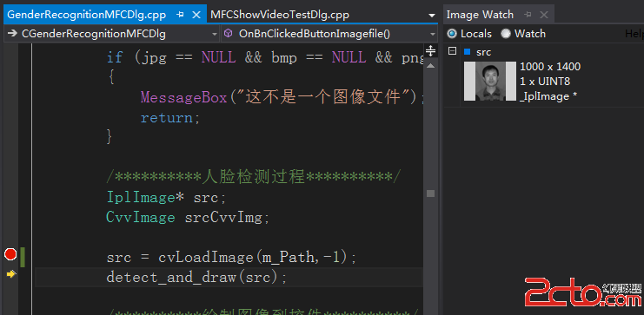Viewport: 644px width, 315px height.
Task: Open the OnBnClickedButtonImagefile() member dropdown
Action: (329, 34)
